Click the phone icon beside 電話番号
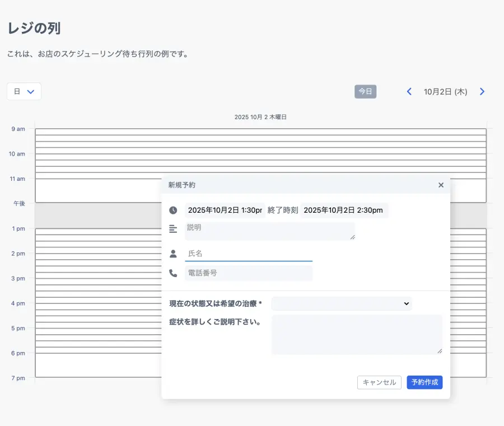Screen dimensions: 504x426 [173, 273]
